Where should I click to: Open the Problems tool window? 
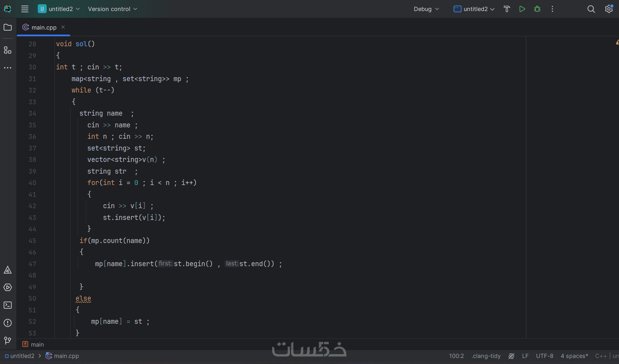point(7,323)
